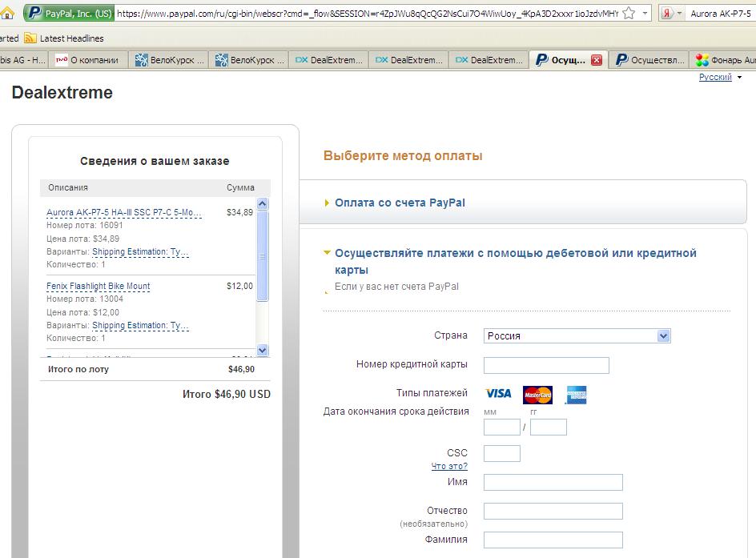Viewport: 756px width, 558px height.
Task: Switch to the second ВелоКурск tab
Action: 249,60
